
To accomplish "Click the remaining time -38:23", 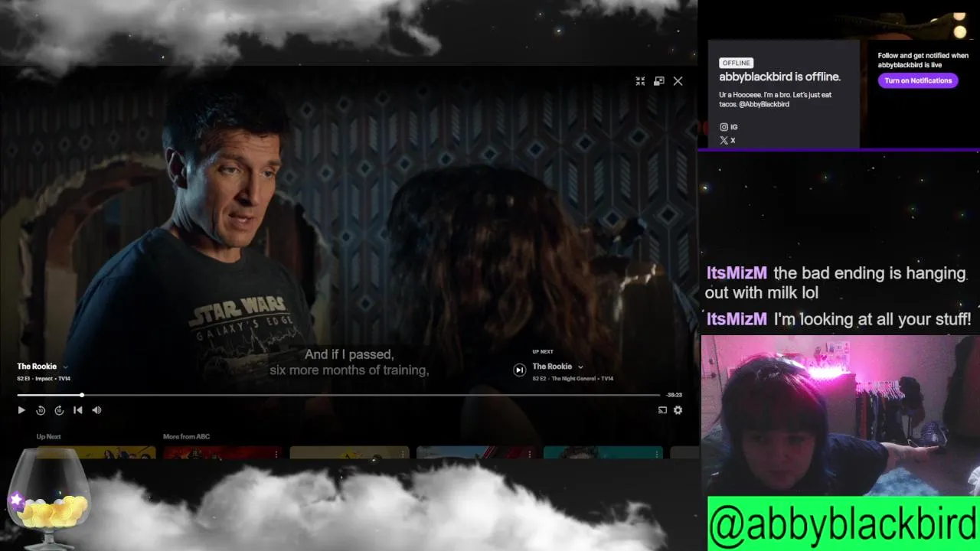I will click(x=674, y=395).
